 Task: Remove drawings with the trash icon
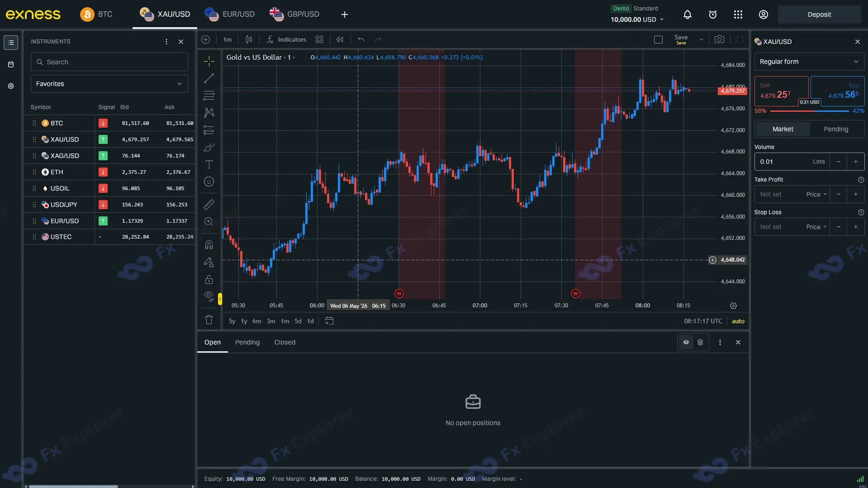tap(209, 320)
